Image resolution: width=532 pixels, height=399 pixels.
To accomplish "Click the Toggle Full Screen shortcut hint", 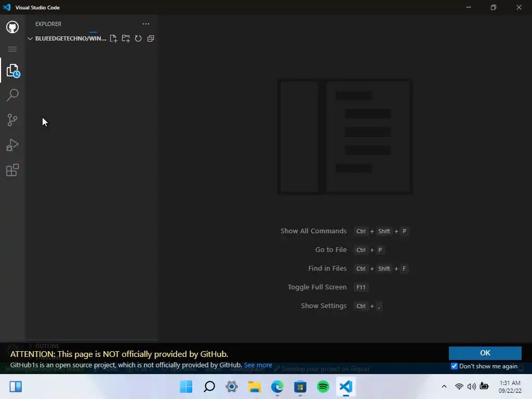I will [x=328, y=287].
